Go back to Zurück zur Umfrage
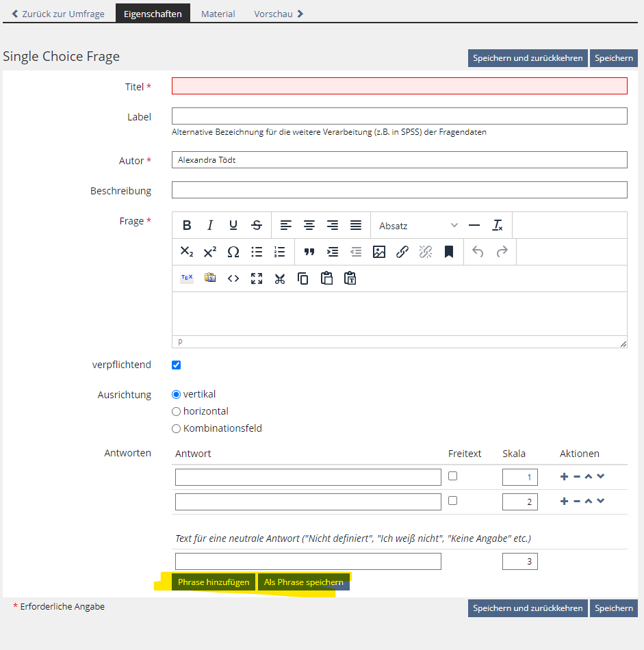 point(58,14)
